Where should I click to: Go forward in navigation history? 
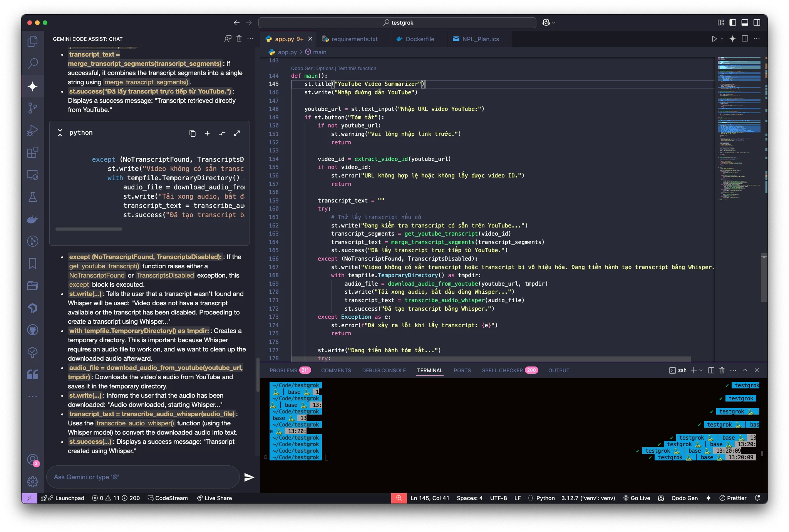[x=249, y=23]
